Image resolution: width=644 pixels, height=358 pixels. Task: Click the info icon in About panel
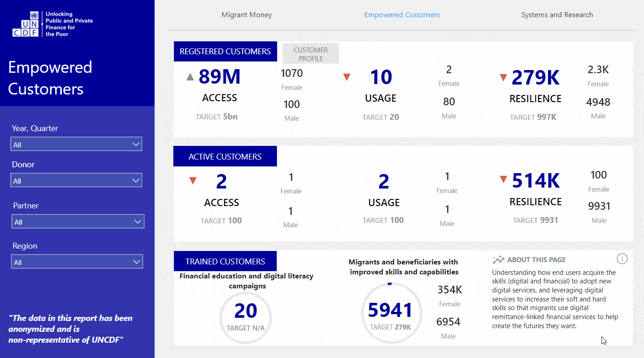click(622, 259)
